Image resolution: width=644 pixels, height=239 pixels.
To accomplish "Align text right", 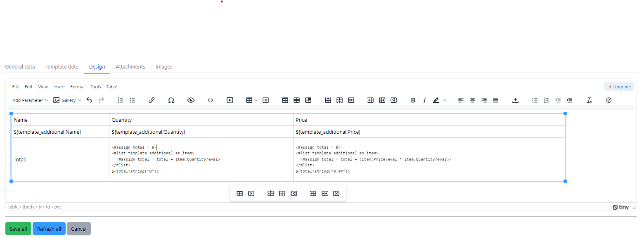I will click(x=484, y=100).
